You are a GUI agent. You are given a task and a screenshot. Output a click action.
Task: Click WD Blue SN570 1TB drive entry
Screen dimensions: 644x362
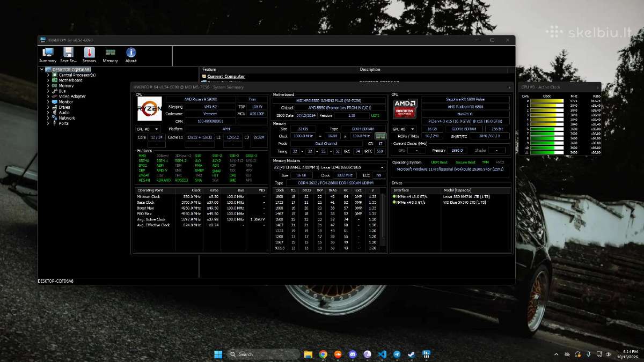pos(465,202)
